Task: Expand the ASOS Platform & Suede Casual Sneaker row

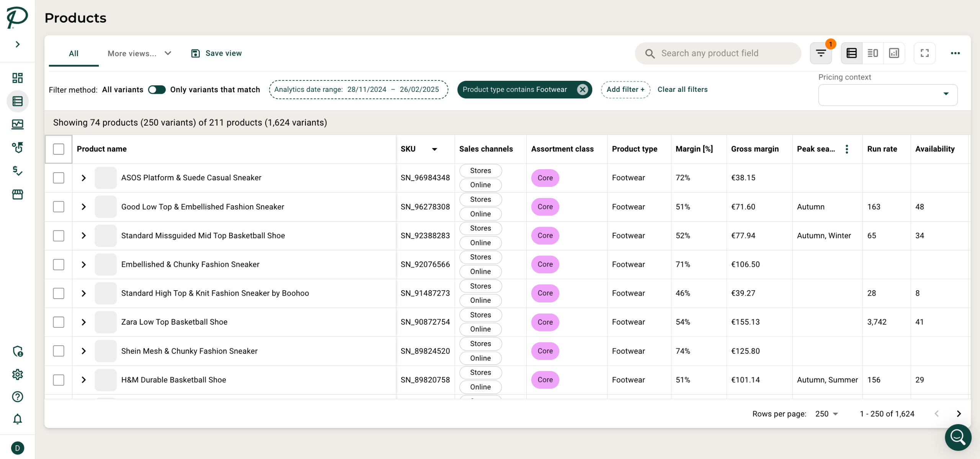Action: [x=83, y=178]
